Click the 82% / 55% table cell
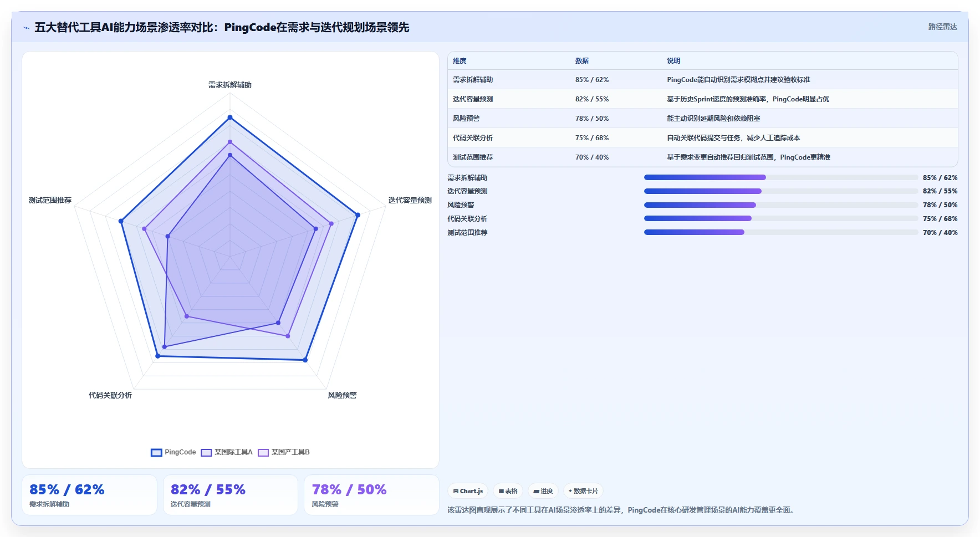 [x=592, y=99]
